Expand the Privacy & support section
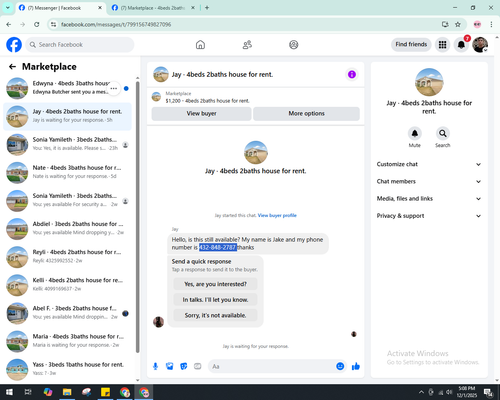This screenshot has width=500, height=400. coord(429,216)
